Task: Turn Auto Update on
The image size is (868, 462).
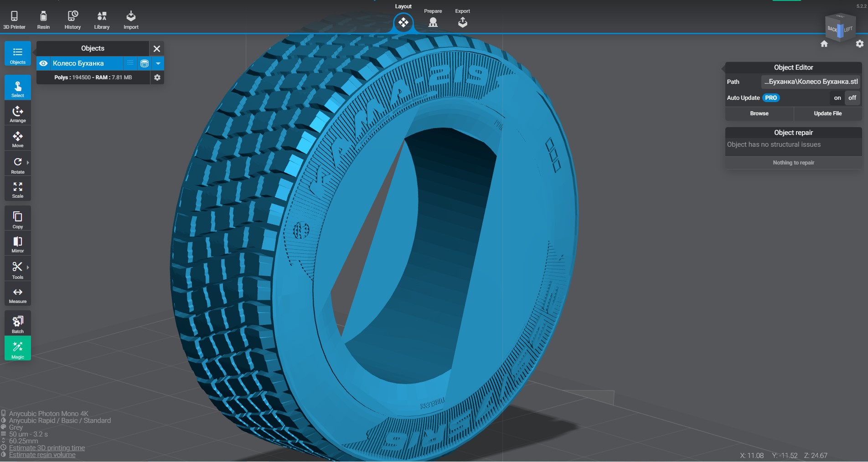Action: (837, 98)
